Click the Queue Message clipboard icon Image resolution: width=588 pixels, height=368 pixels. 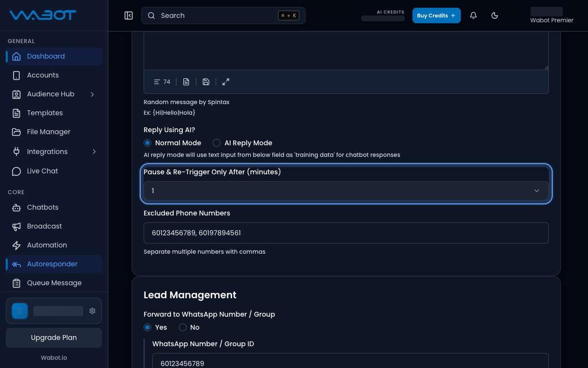coord(16,283)
